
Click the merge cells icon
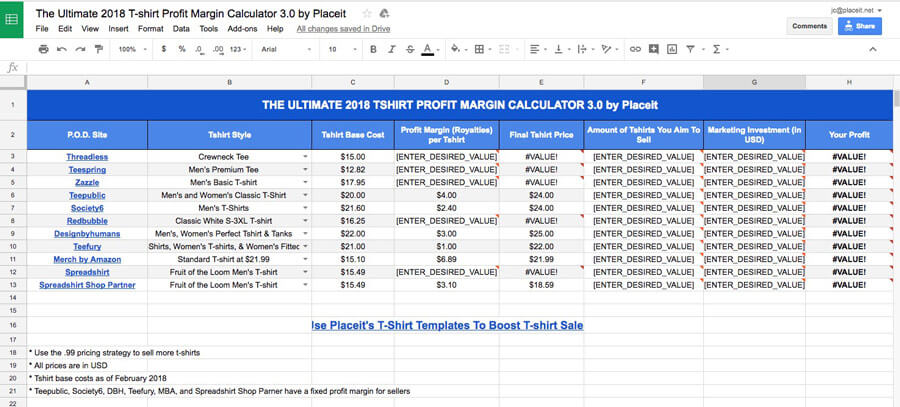click(505, 49)
